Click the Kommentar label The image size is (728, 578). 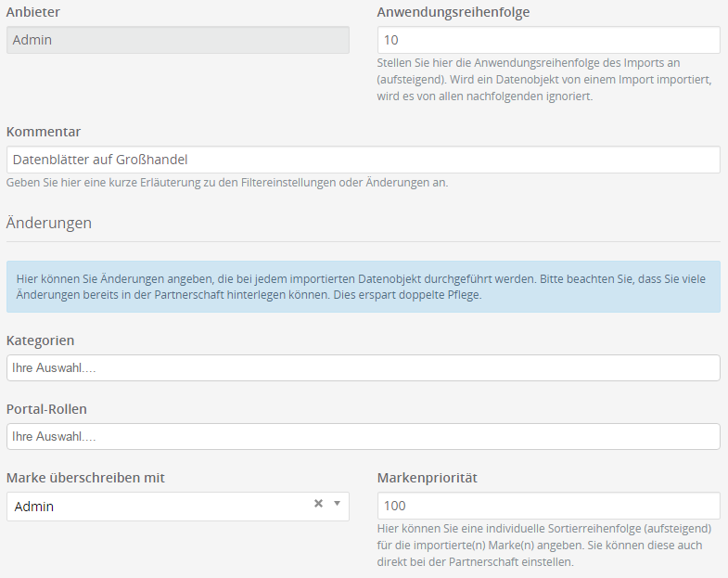[x=43, y=132]
